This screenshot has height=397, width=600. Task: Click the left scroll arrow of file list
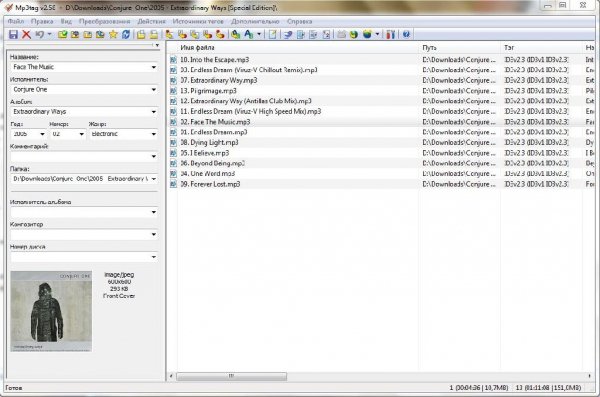(x=171, y=376)
